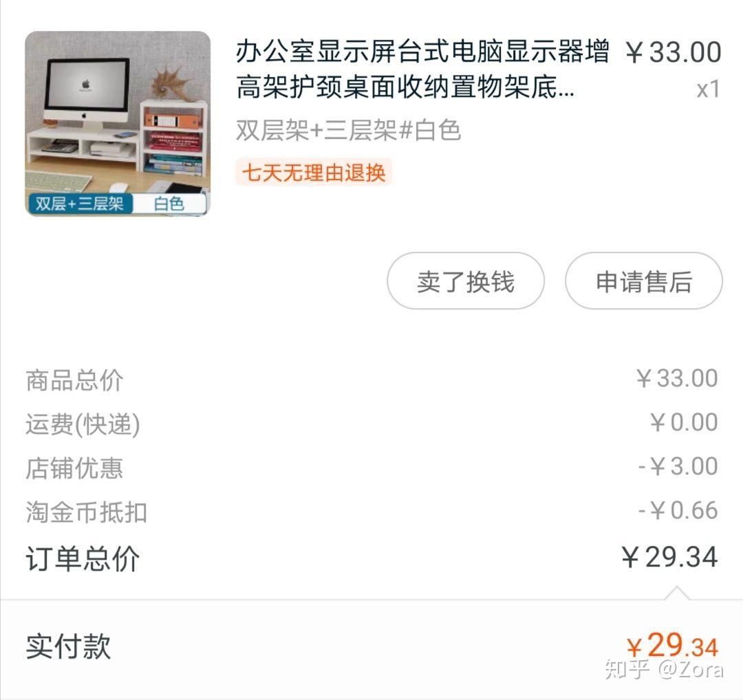
Task: Tap the orange ¥29.34 paid amount
Action: 672,645
